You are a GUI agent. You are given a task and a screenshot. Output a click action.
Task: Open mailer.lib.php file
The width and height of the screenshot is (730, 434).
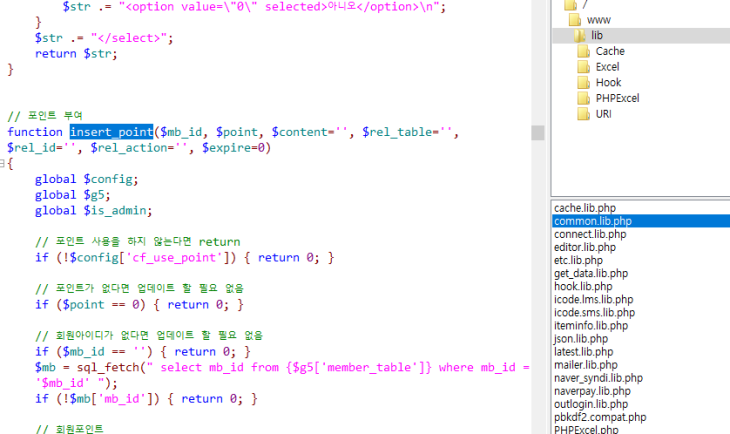[586, 364]
